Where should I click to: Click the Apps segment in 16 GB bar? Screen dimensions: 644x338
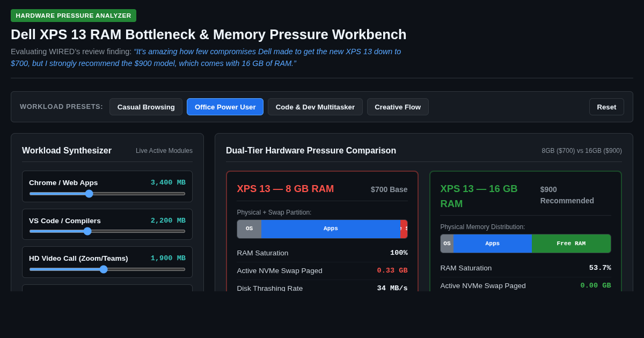point(493,243)
